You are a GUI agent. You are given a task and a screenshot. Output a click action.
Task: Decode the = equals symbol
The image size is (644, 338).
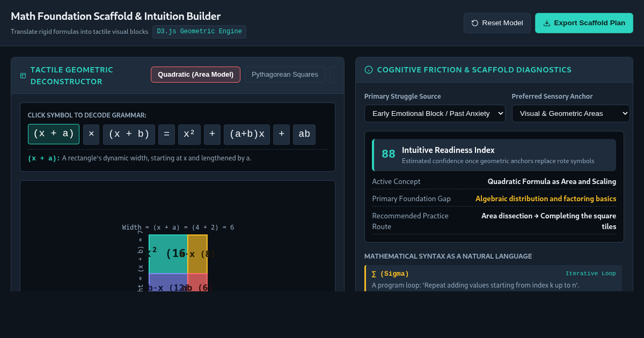166,135
